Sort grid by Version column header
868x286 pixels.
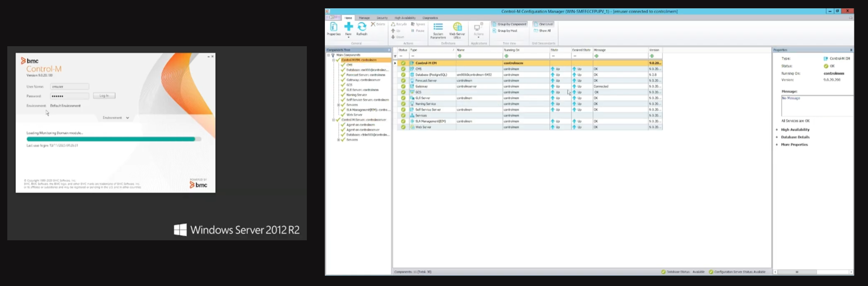coord(655,50)
